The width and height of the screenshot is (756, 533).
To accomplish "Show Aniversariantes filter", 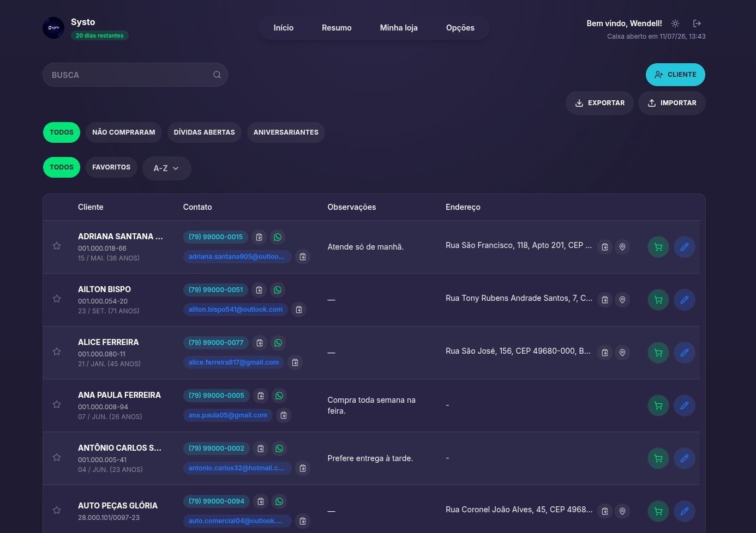I will pos(286,132).
